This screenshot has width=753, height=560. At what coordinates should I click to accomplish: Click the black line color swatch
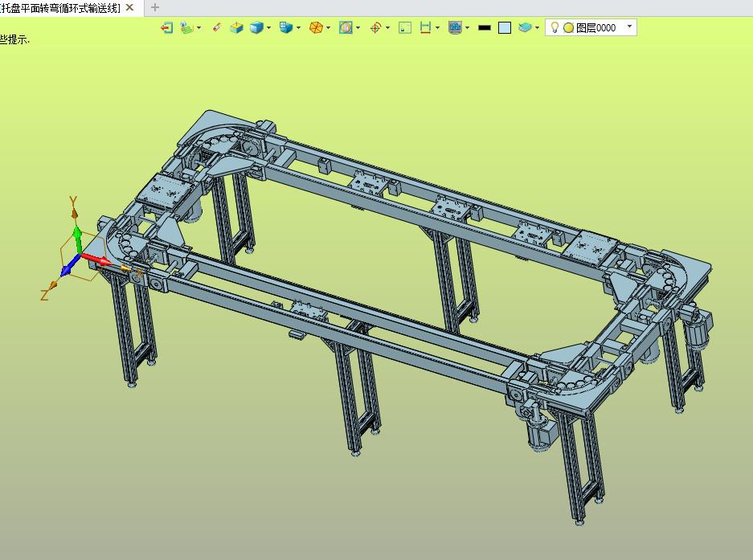click(x=485, y=28)
